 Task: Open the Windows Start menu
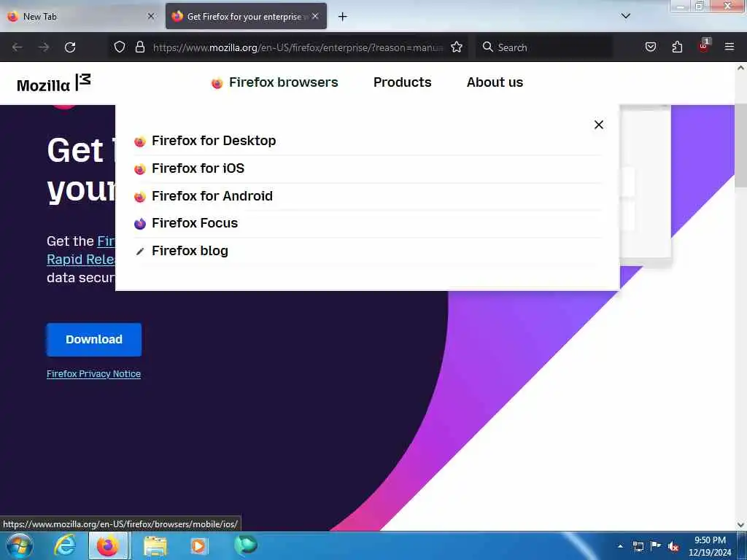click(19, 545)
